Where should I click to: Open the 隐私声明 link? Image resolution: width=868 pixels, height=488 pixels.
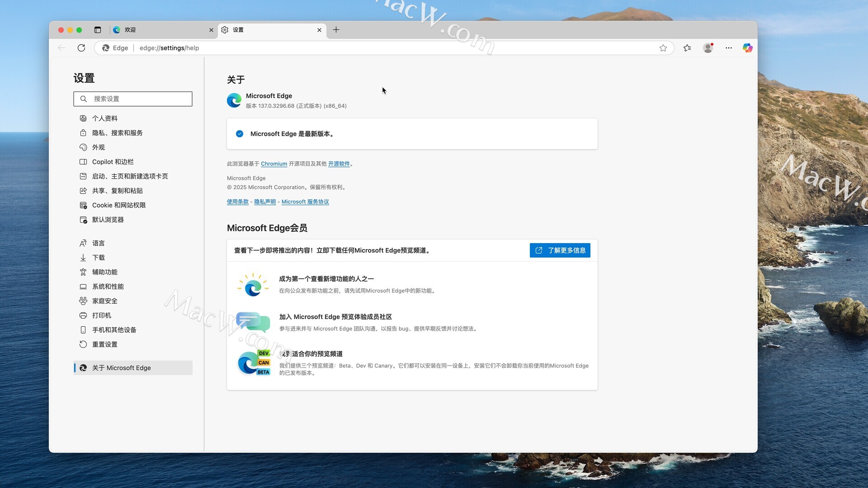[x=265, y=202]
